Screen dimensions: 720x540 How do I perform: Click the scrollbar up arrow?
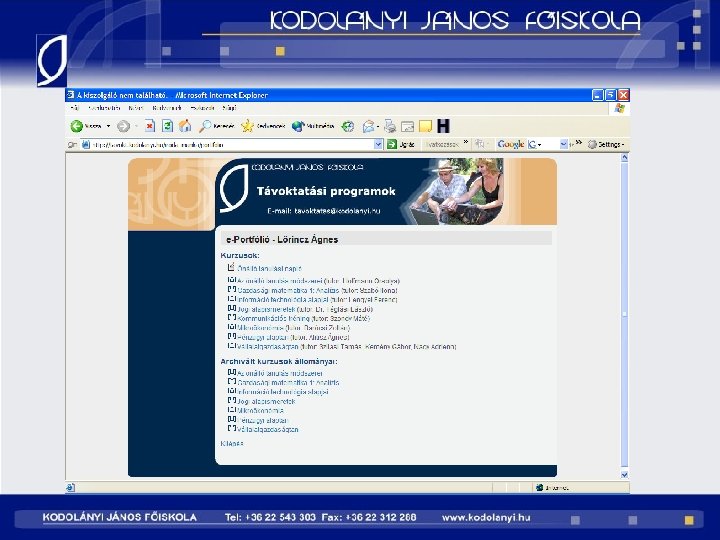pos(624,158)
